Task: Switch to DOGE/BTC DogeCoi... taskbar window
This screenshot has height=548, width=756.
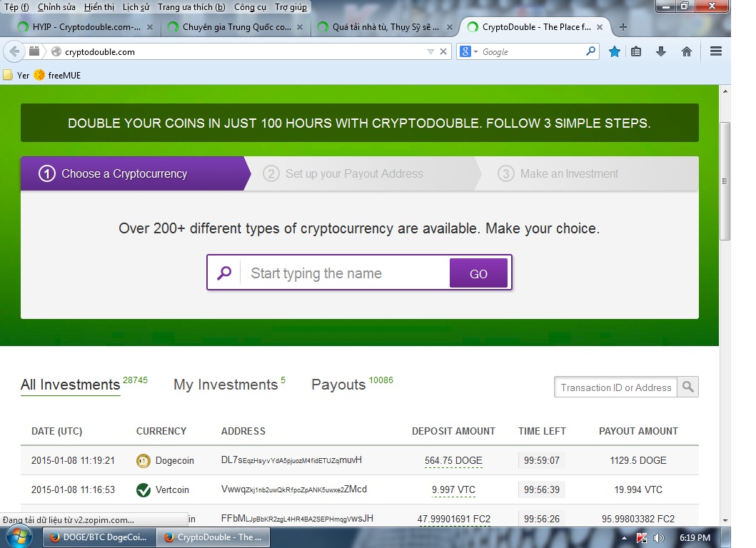Action: coord(99,537)
